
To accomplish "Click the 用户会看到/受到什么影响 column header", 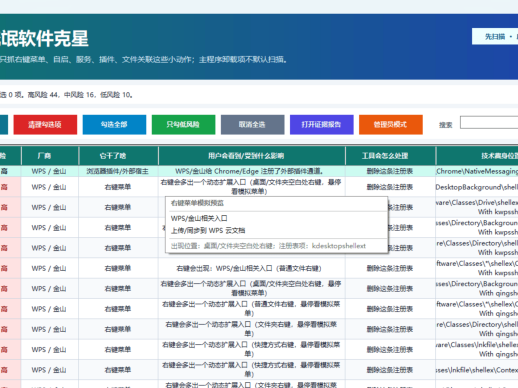I will click(252, 156).
